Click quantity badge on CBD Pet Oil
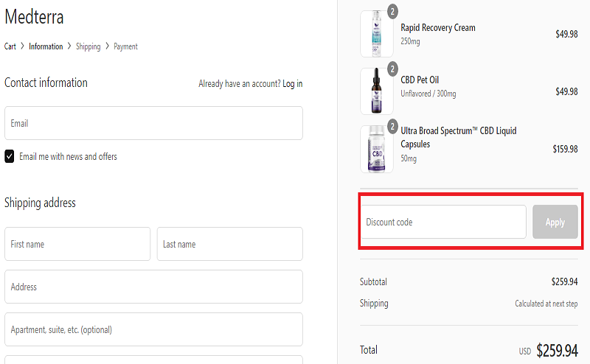This screenshot has height=364, width=590. click(x=392, y=69)
